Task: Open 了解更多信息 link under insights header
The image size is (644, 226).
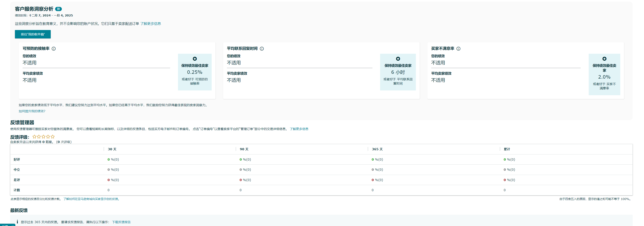Action: tap(150, 24)
